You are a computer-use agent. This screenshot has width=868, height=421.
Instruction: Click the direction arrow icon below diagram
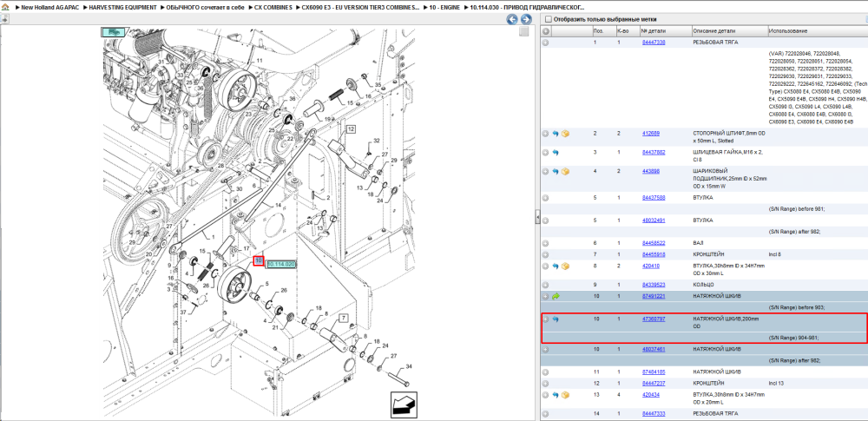point(404,405)
